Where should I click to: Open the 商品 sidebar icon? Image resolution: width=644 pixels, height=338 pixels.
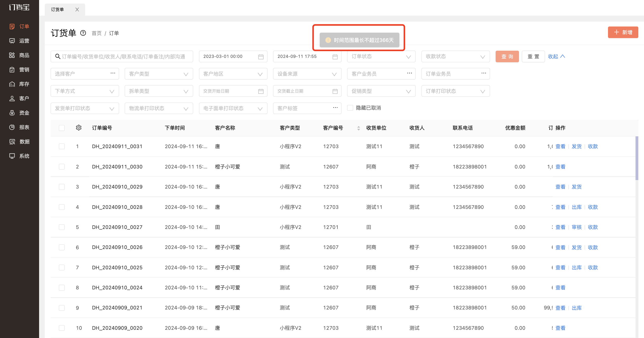[12, 55]
